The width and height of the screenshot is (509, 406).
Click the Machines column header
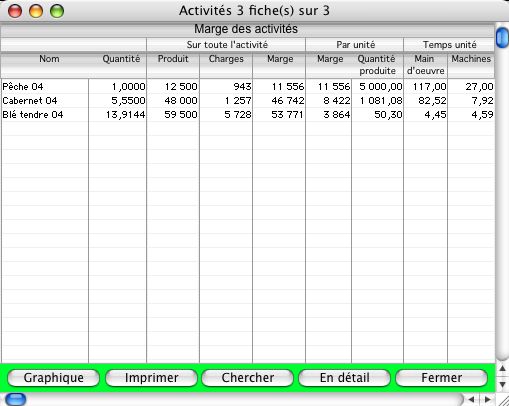(x=471, y=59)
